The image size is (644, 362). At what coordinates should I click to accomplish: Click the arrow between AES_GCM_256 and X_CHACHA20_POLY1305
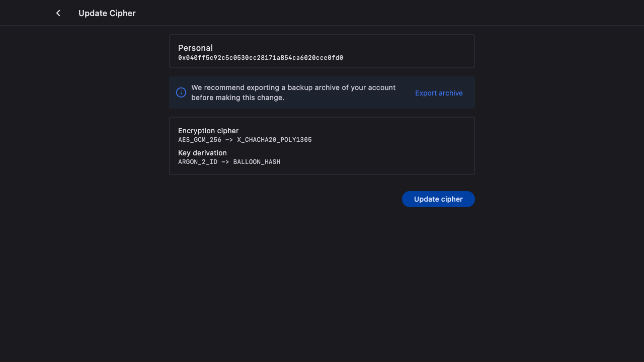click(x=229, y=140)
